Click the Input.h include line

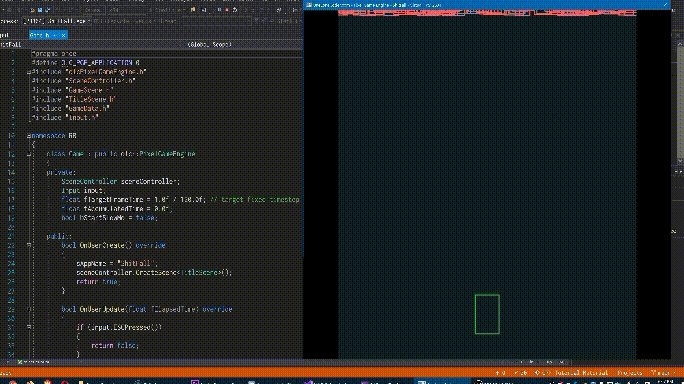65,117
